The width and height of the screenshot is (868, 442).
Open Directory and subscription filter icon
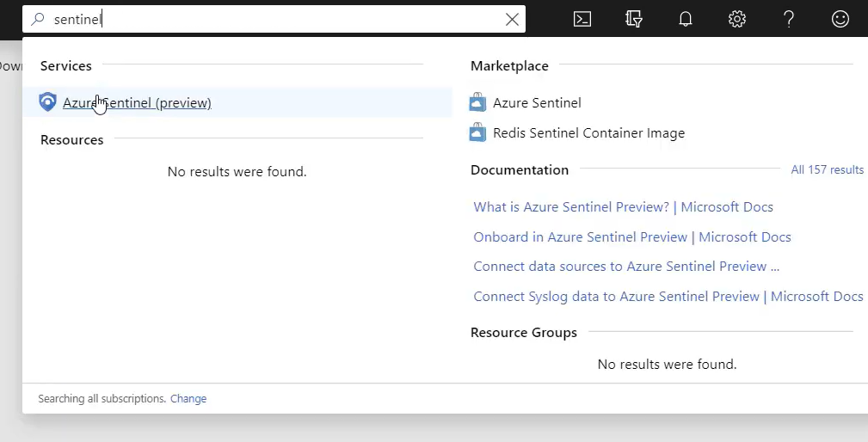pos(634,20)
